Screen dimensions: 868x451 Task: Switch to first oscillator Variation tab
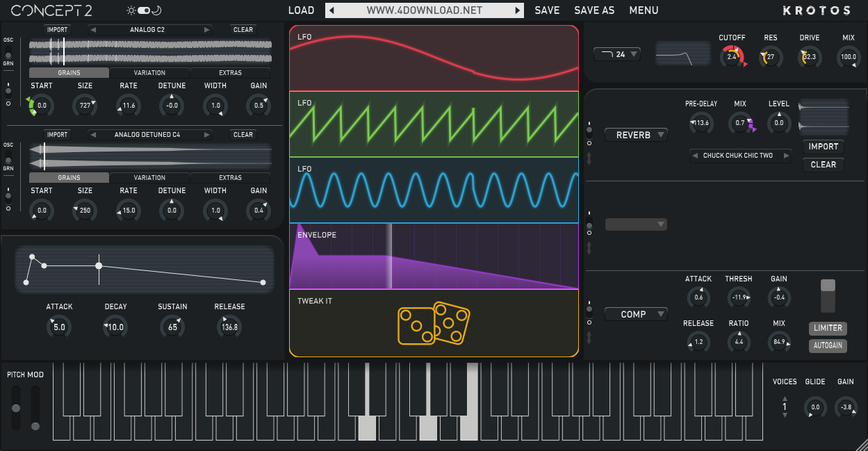coord(149,72)
